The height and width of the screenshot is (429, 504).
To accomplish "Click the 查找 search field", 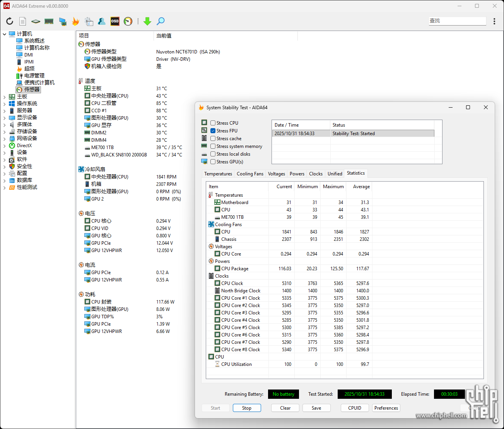I will click(457, 21).
